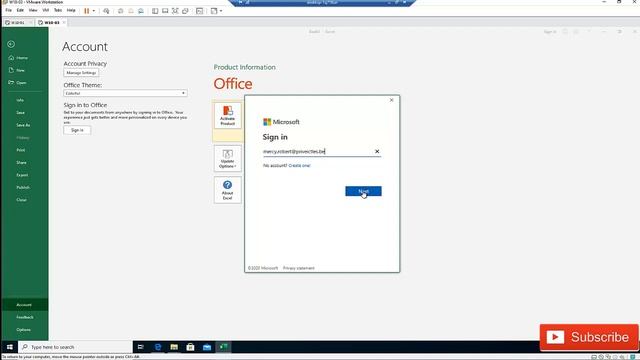The image size is (640, 360).
Task: Click the Excel backstage back arrow
Action: tap(11, 44)
